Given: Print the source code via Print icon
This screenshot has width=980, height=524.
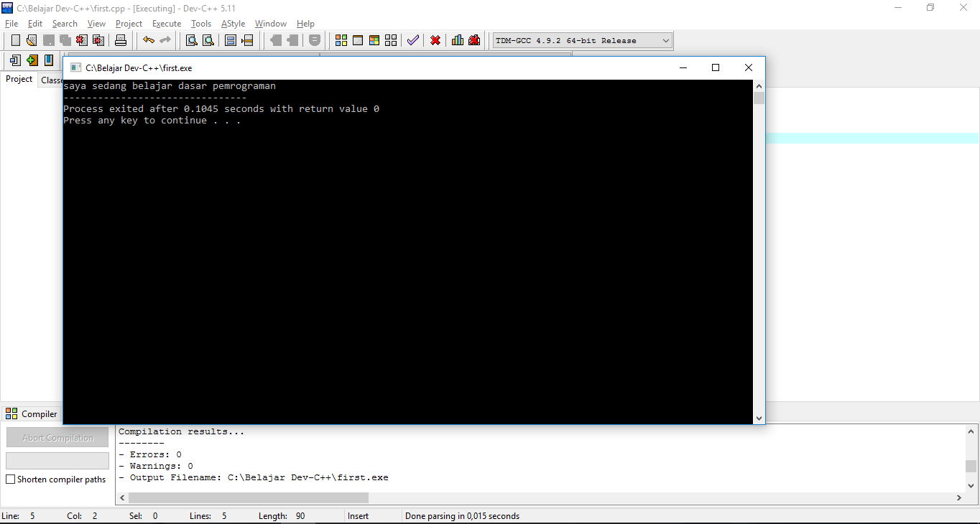Looking at the screenshot, I should (121, 40).
